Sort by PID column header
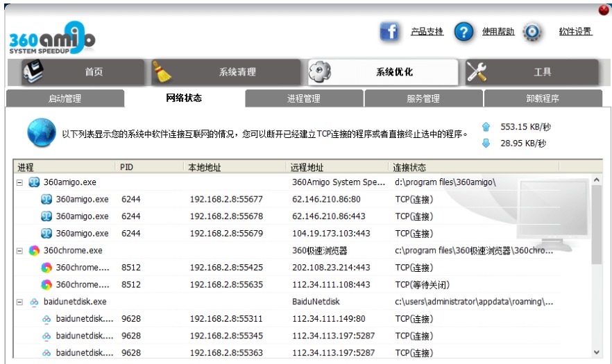This screenshot has height=364, width=612. 149,167
